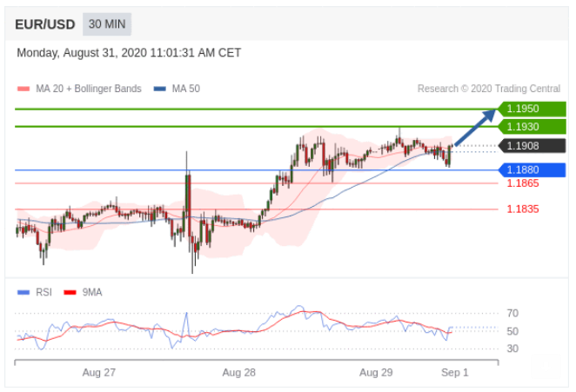Click the Sep 1 date axis label
The width and height of the screenshot is (576, 392).
click(x=454, y=372)
